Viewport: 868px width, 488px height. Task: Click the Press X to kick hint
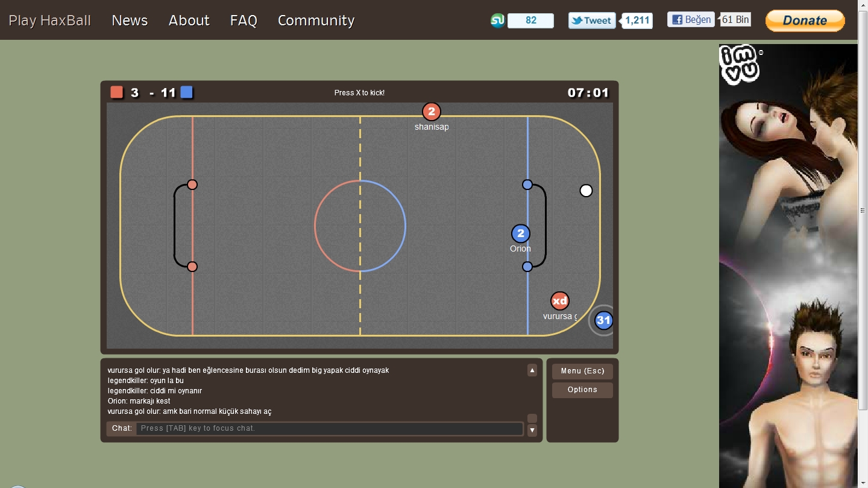(359, 93)
